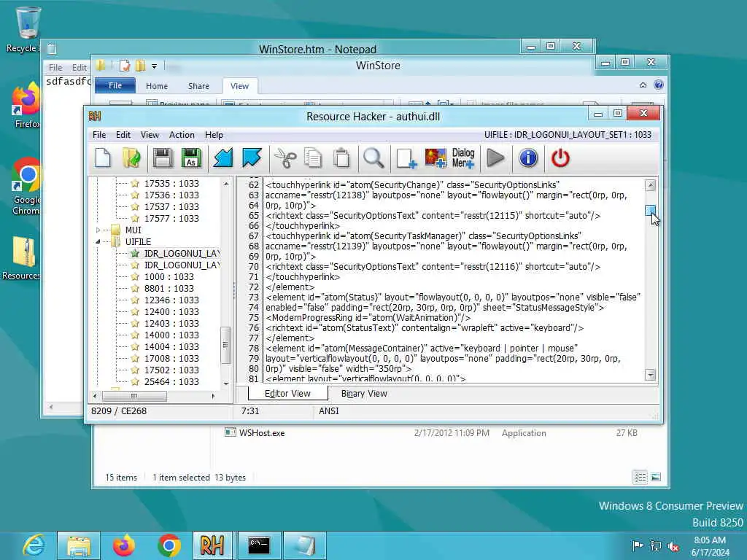This screenshot has width=747, height=560.
Task: Select tree item 17535 : 1033
Action: (171, 183)
